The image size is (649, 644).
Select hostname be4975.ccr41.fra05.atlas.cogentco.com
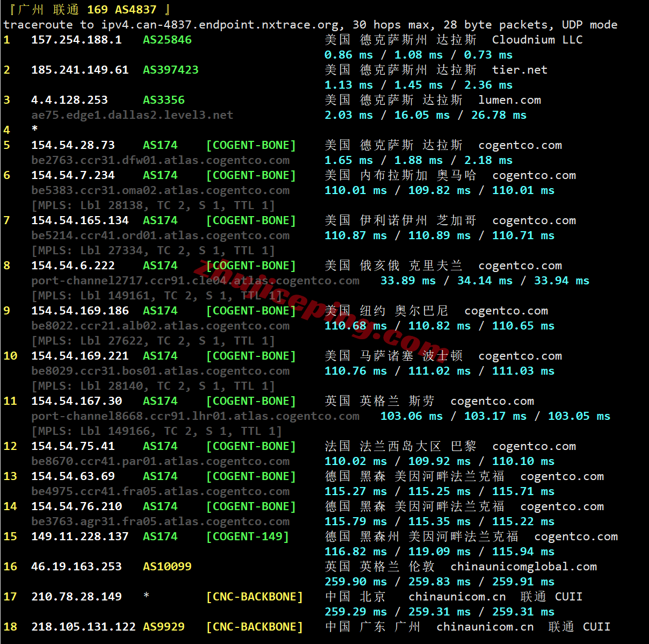click(x=160, y=491)
